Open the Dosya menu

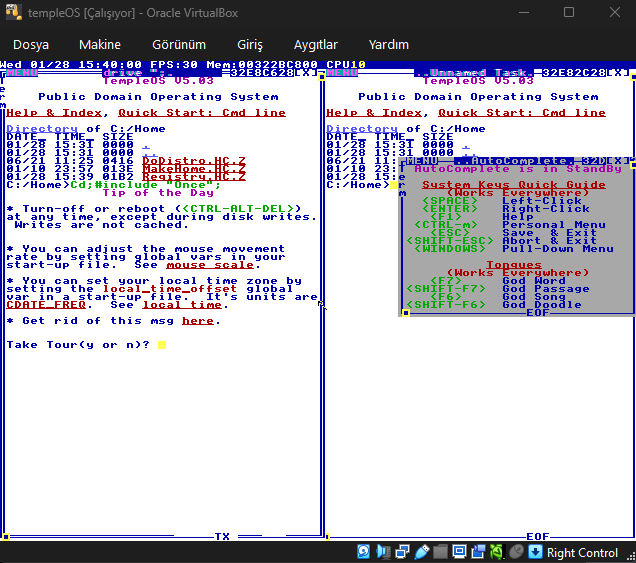coord(31,44)
